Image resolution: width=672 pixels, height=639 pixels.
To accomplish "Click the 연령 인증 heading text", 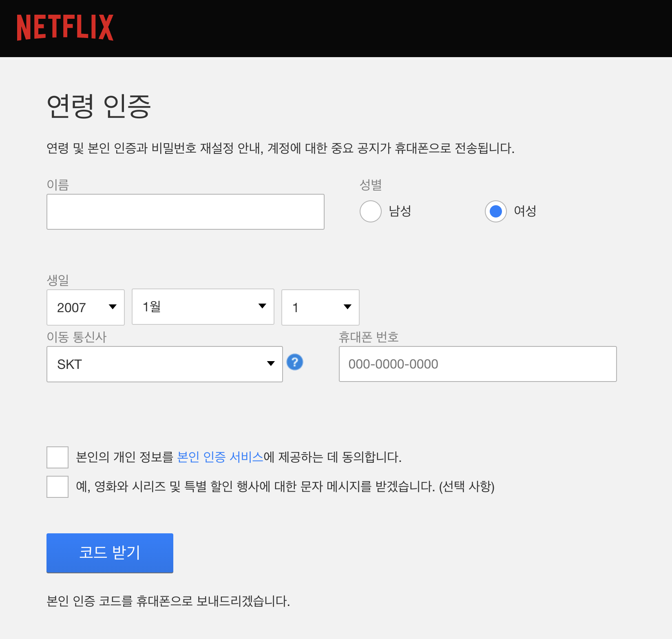I will [x=99, y=106].
